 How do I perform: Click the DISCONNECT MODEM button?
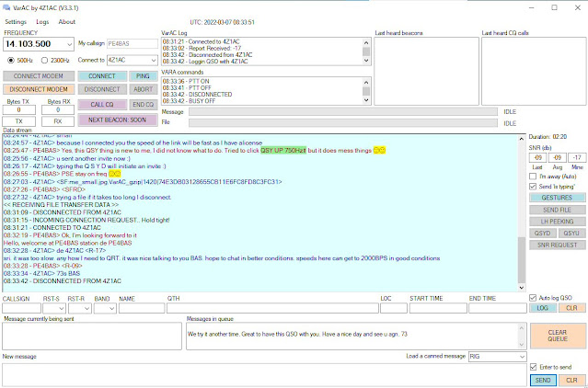tap(39, 89)
